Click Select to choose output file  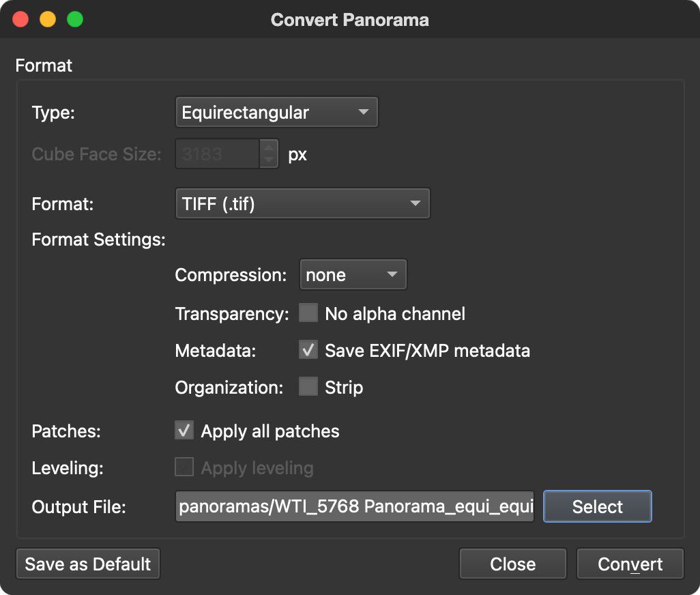[598, 506]
